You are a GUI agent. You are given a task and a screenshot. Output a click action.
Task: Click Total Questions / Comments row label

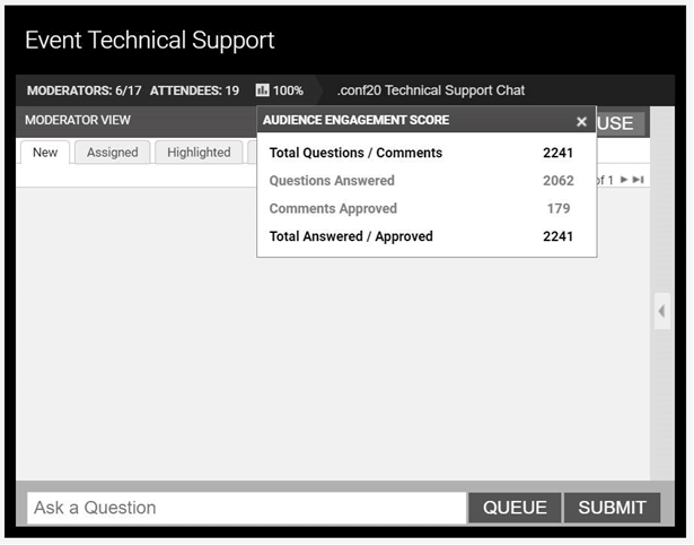click(x=356, y=153)
